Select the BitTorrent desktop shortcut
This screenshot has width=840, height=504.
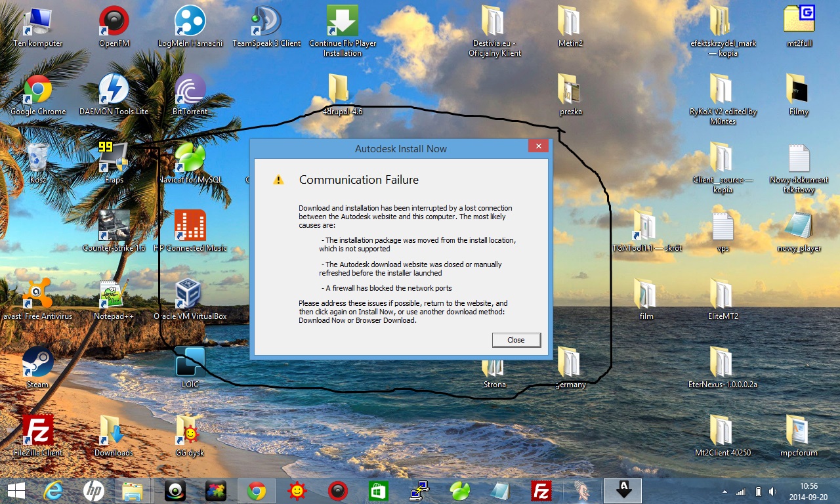click(x=190, y=96)
